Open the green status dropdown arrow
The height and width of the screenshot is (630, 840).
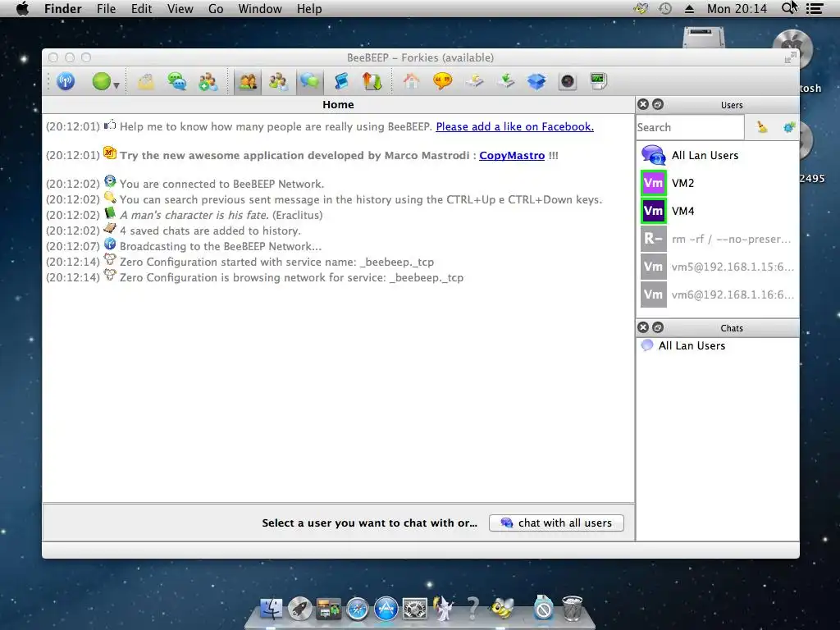tap(116, 85)
